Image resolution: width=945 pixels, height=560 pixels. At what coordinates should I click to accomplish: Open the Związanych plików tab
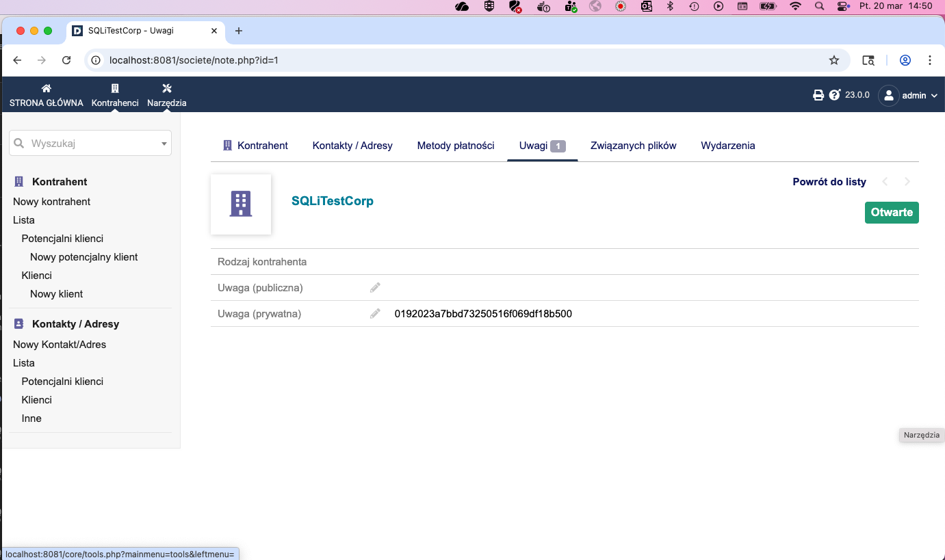pyautogui.click(x=634, y=146)
